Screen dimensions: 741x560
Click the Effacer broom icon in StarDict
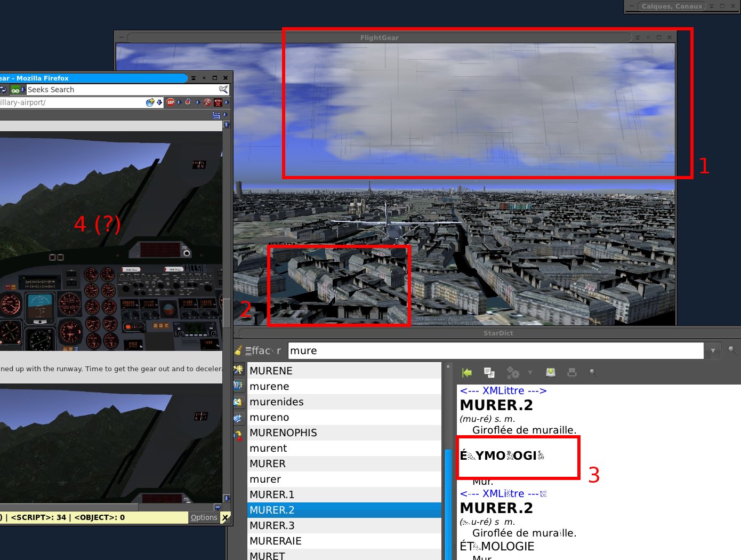pyautogui.click(x=238, y=350)
